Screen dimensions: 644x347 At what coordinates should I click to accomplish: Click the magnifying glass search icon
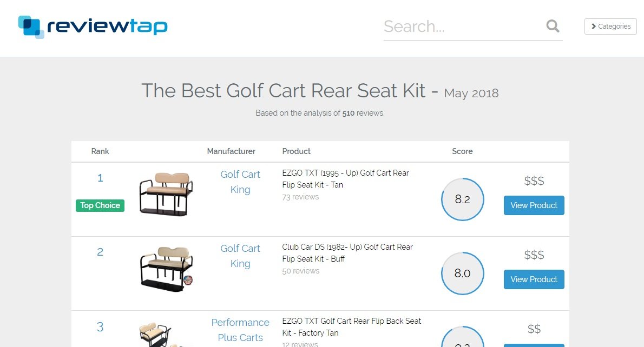coord(553,26)
